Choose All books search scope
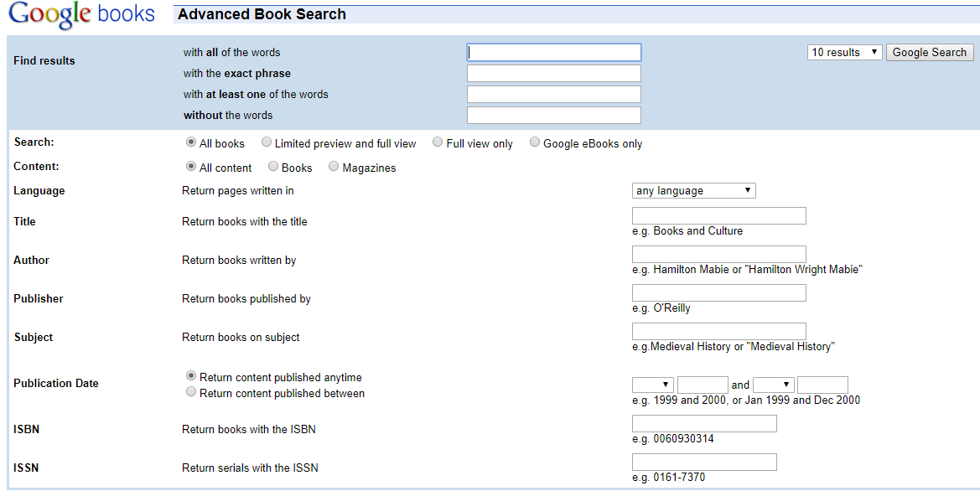The width and height of the screenshot is (980, 491). 190,142
